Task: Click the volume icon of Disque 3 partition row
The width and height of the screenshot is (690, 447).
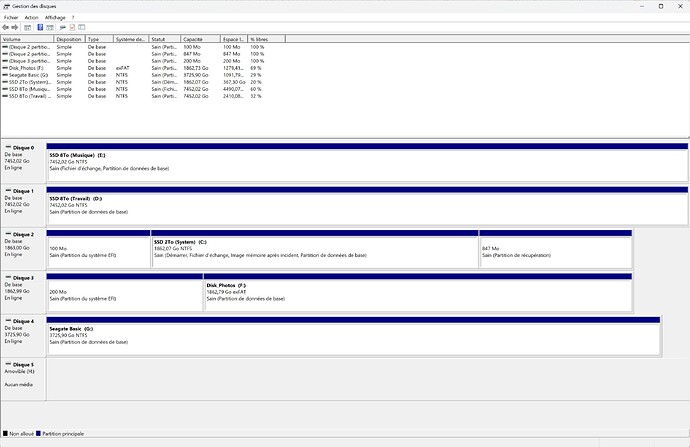Action: (x=5, y=61)
